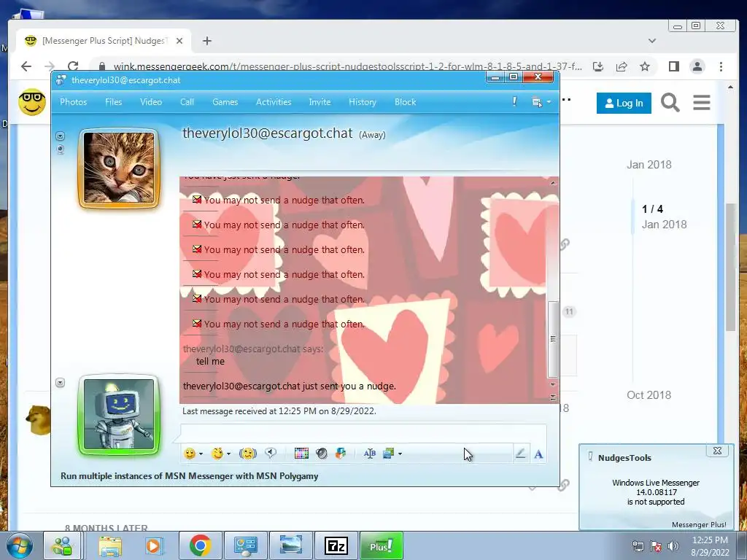Click the webcam icon beside the contact's picture
Viewport: 747px width, 560px height.
tap(60, 149)
